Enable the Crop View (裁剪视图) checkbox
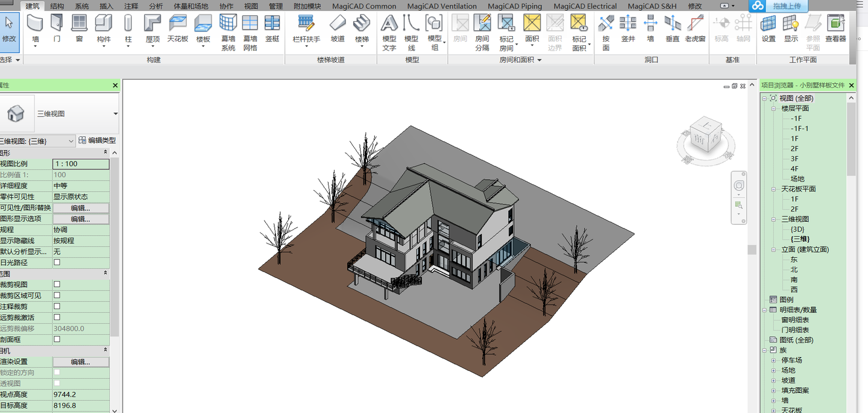The height and width of the screenshot is (413, 868). coord(57,285)
